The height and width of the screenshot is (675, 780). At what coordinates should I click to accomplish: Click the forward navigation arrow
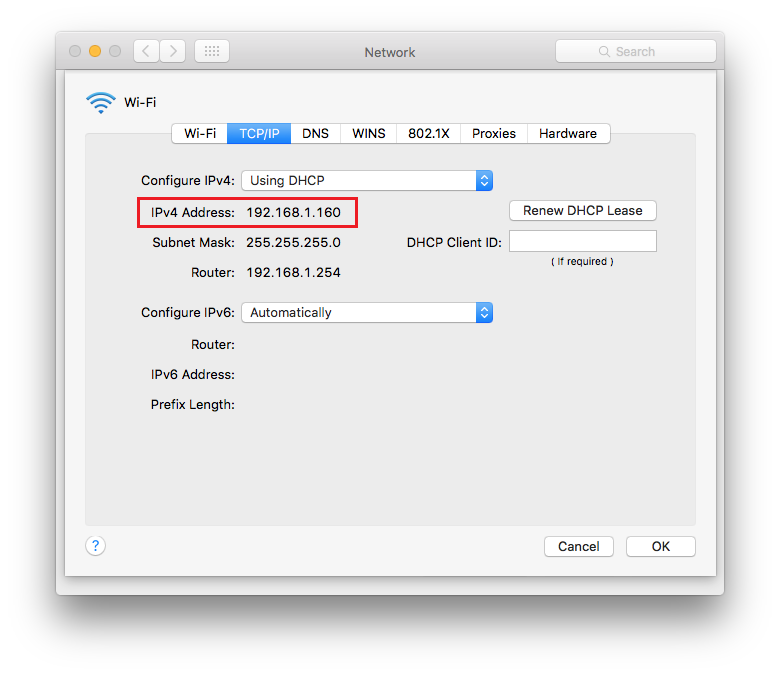click(172, 51)
